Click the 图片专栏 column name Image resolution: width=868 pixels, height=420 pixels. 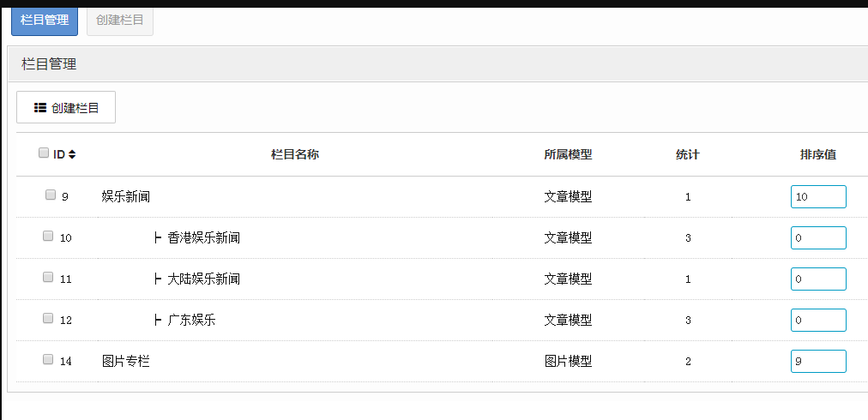[126, 362]
